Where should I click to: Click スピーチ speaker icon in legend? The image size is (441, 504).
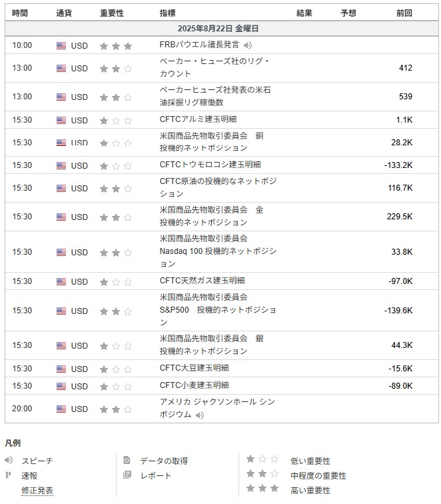click(x=9, y=461)
